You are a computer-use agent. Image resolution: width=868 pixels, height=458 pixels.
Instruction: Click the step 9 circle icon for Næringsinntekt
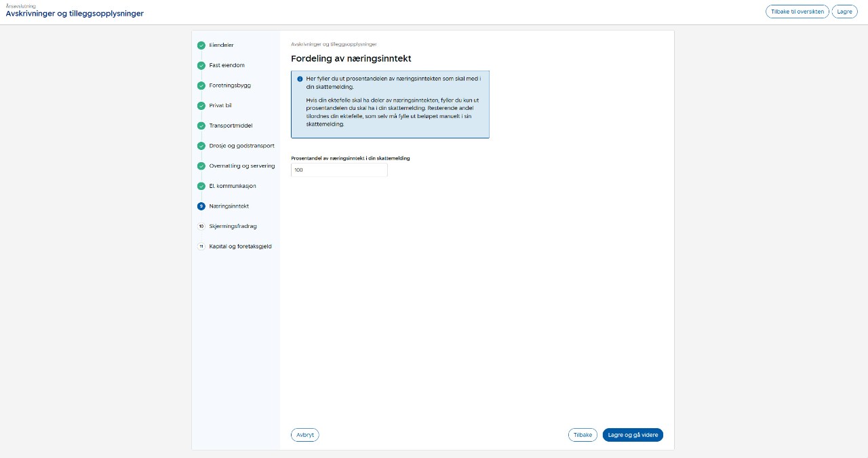(x=201, y=206)
